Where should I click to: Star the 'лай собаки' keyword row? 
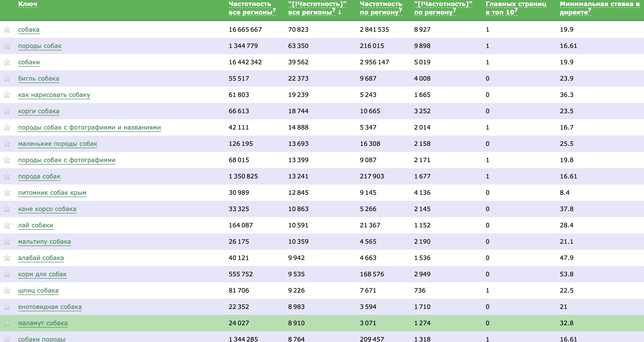7,225
